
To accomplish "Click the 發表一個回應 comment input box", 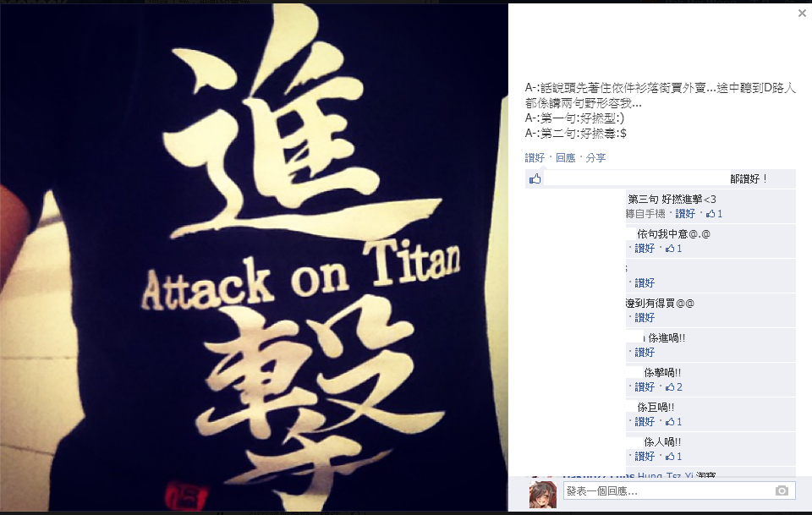I will pyautogui.click(x=679, y=490).
